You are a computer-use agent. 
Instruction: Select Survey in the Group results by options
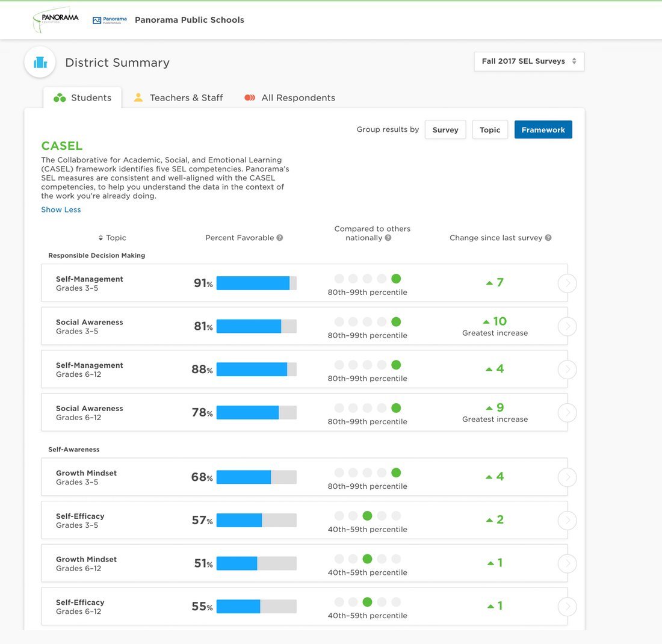[x=445, y=129]
